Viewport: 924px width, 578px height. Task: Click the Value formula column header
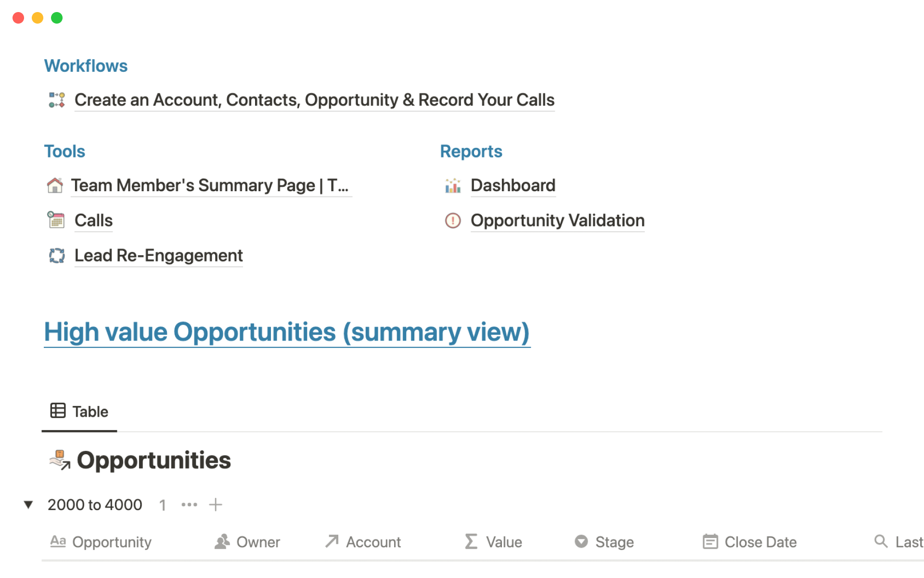(494, 542)
